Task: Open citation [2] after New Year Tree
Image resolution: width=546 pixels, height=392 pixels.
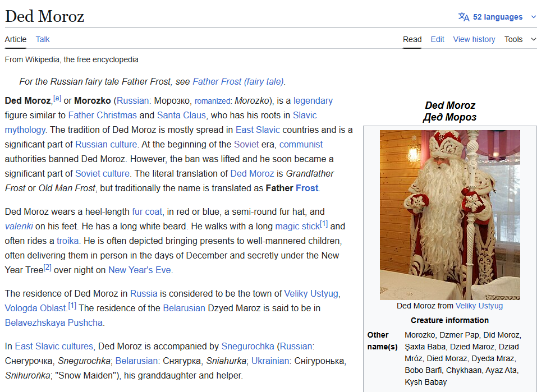Action: pos(47,268)
